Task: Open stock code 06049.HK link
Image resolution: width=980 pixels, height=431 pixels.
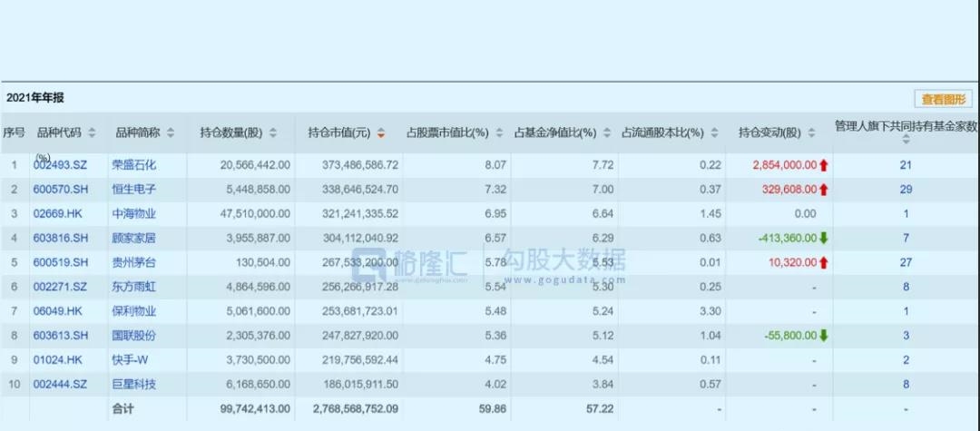Action: 57,311
